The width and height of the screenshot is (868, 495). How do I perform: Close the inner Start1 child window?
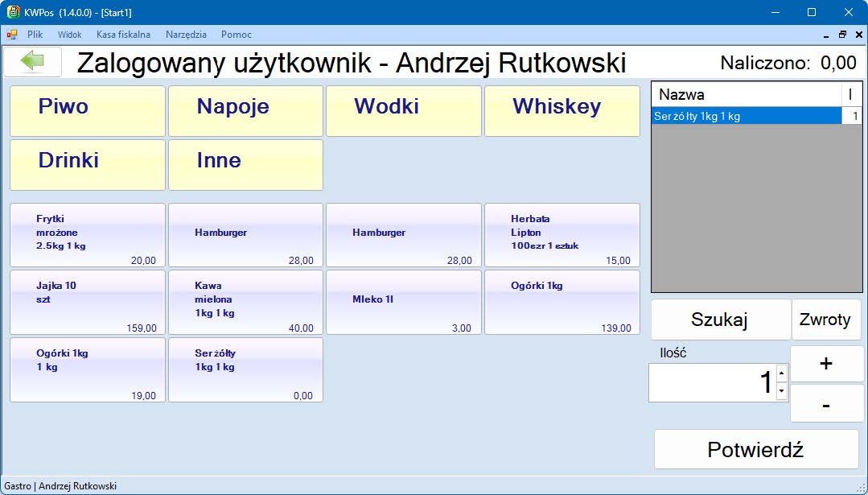[858, 35]
